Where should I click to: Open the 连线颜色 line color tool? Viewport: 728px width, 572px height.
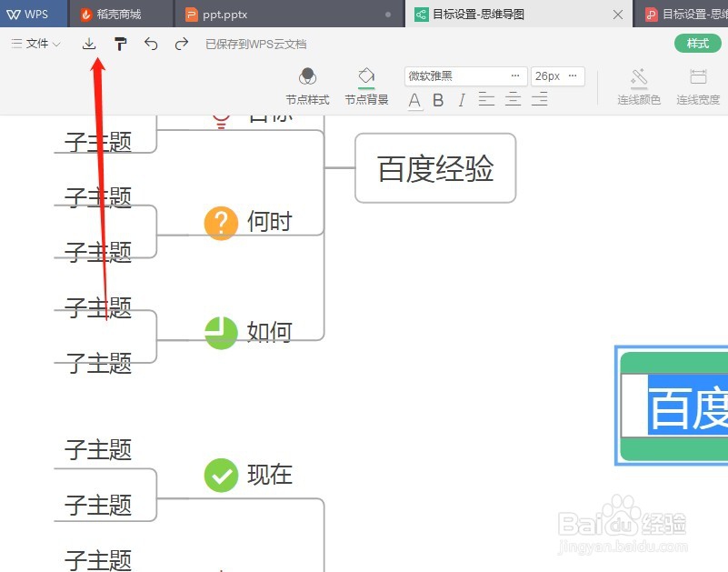point(639,86)
